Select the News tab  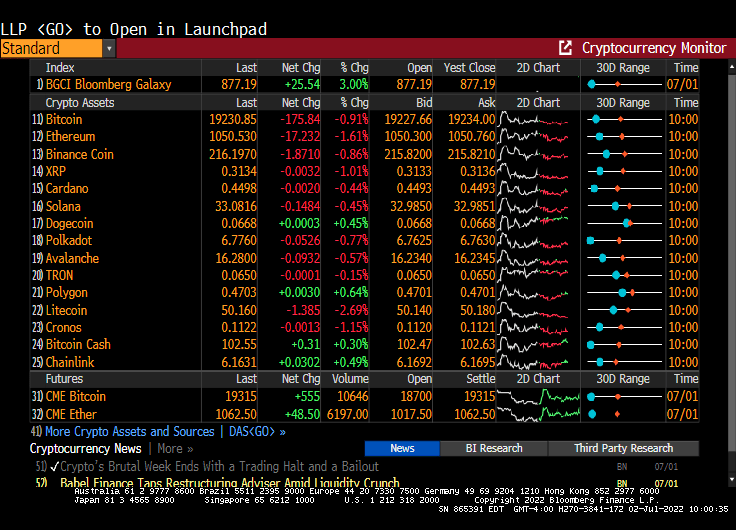(402, 448)
